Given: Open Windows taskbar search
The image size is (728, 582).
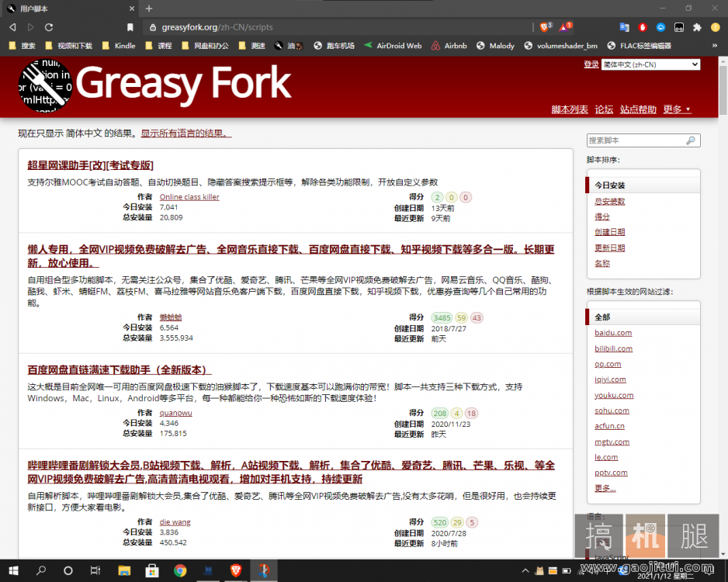Looking at the screenshot, I should 41,570.
